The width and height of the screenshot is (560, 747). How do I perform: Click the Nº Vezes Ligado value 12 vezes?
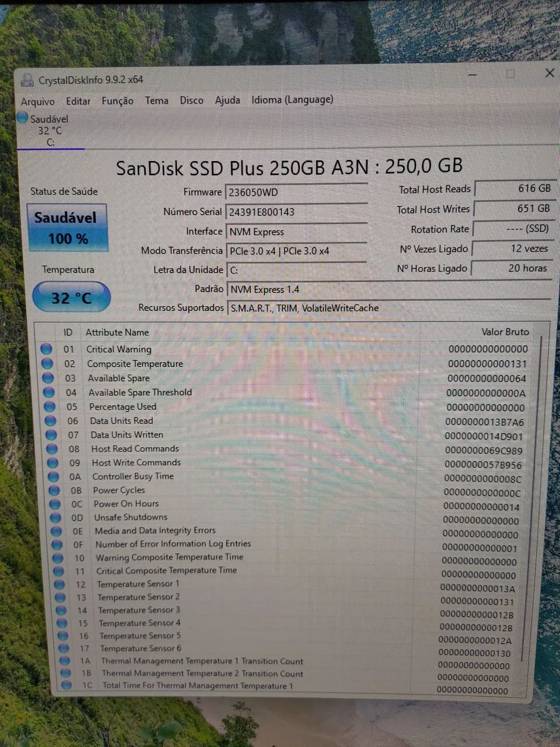click(x=512, y=249)
